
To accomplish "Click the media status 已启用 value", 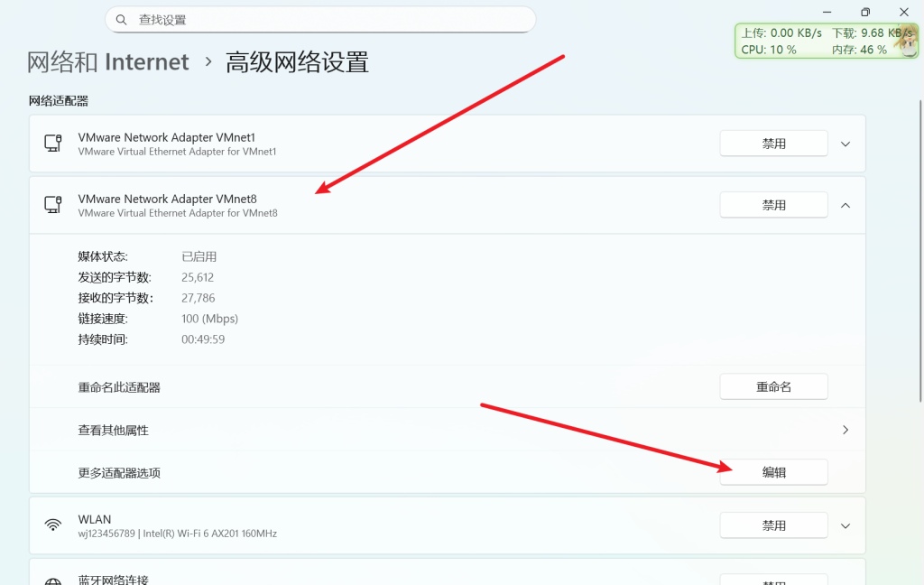I will point(199,256).
